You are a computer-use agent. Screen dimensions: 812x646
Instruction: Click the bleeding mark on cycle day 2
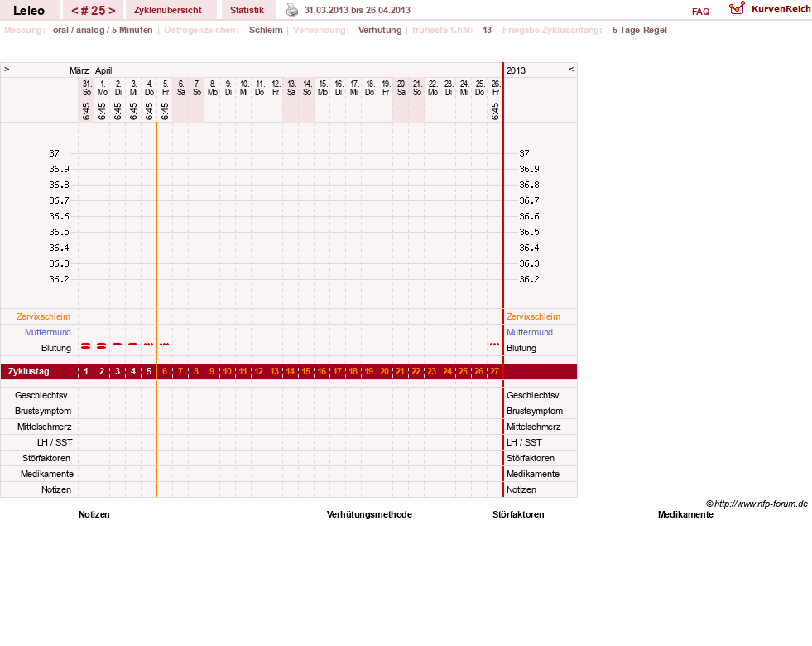point(102,345)
